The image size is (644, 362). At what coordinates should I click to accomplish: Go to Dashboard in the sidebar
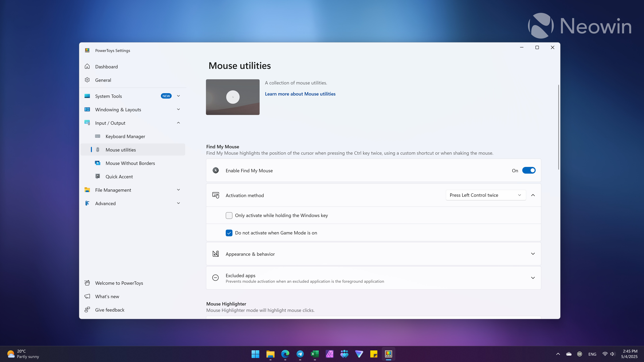pyautogui.click(x=133, y=67)
